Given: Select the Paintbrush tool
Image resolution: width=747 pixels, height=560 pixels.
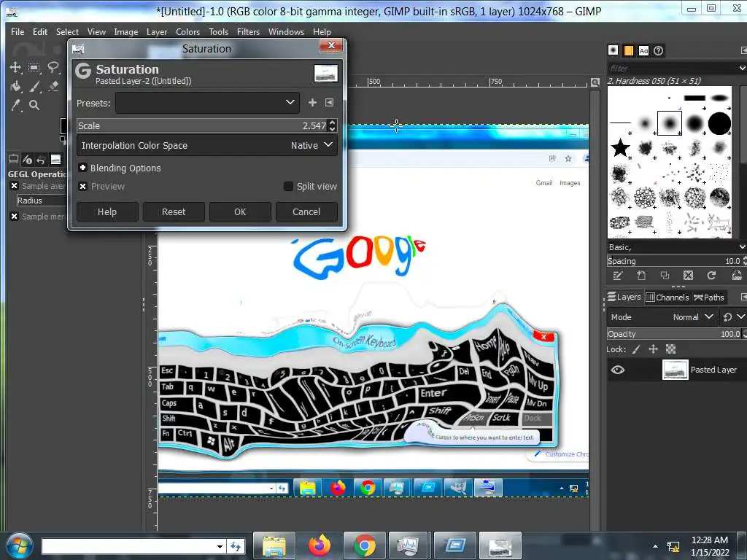Looking at the screenshot, I should [x=34, y=86].
